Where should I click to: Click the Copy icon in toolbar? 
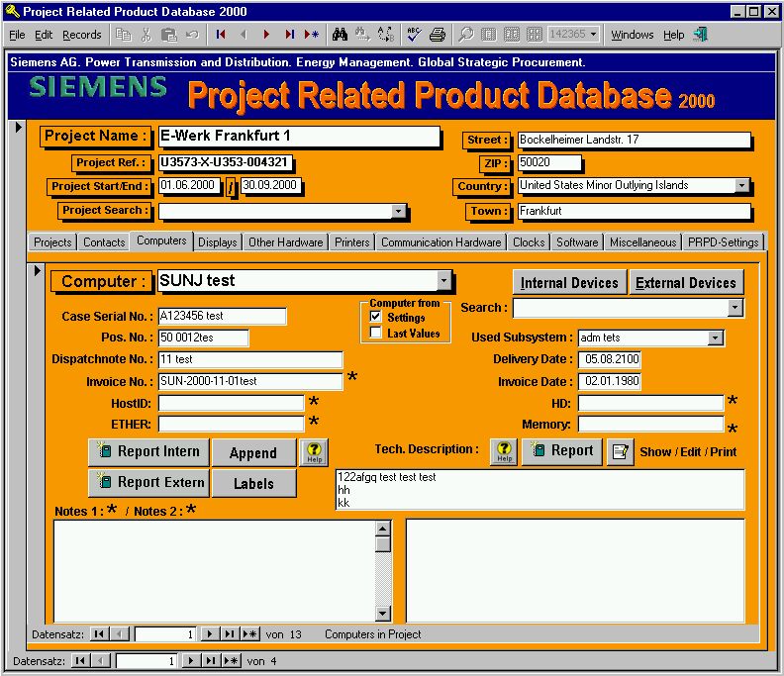(123, 35)
